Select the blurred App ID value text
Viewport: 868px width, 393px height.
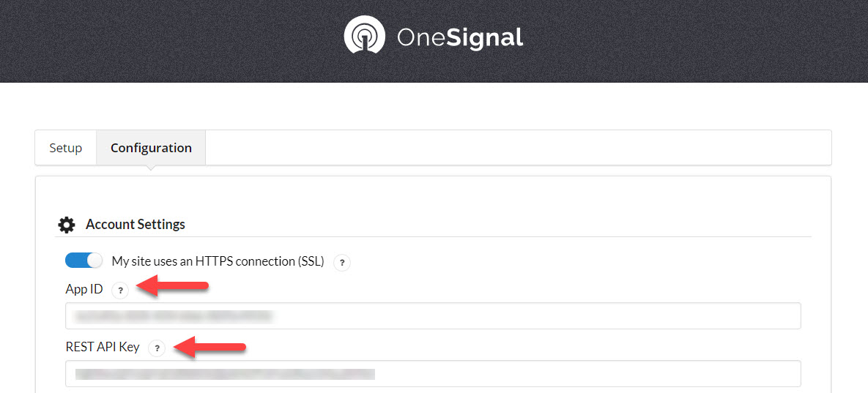click(x=175, y=316)
